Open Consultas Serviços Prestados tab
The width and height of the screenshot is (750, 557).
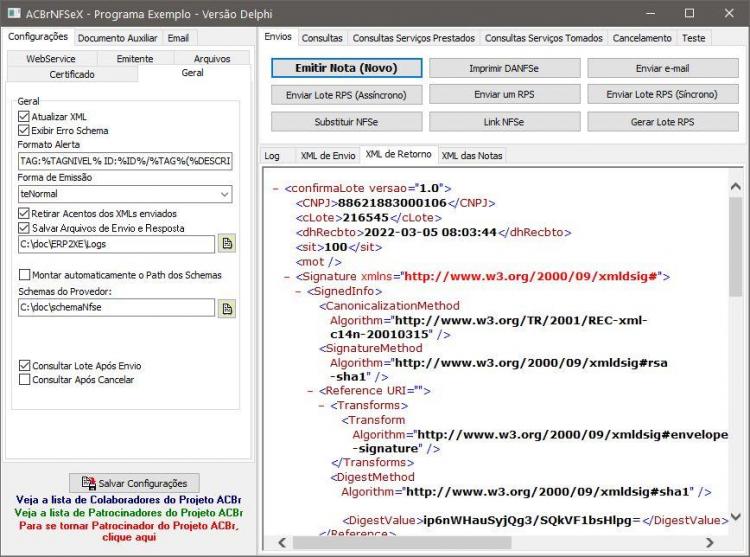pos(414,38)
